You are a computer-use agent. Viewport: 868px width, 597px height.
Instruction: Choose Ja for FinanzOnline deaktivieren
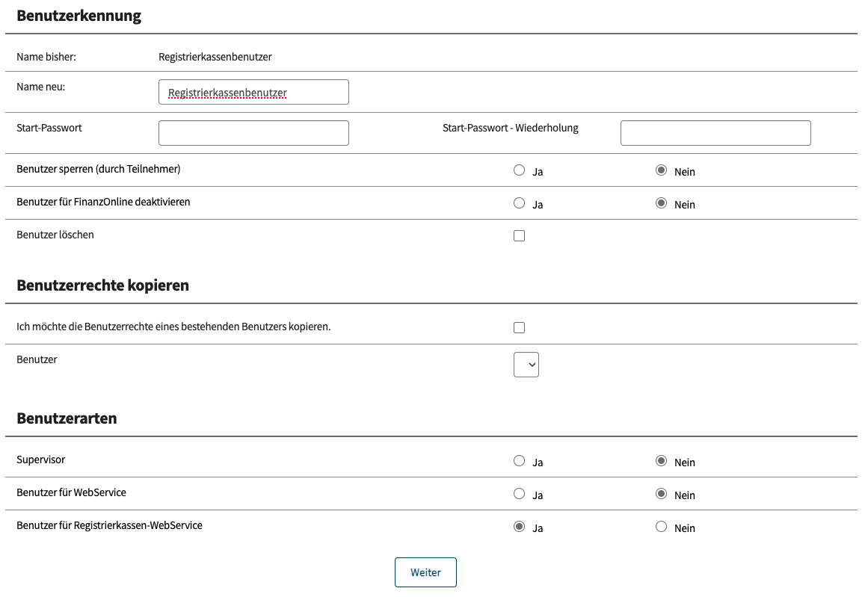(x=520, y=203)
